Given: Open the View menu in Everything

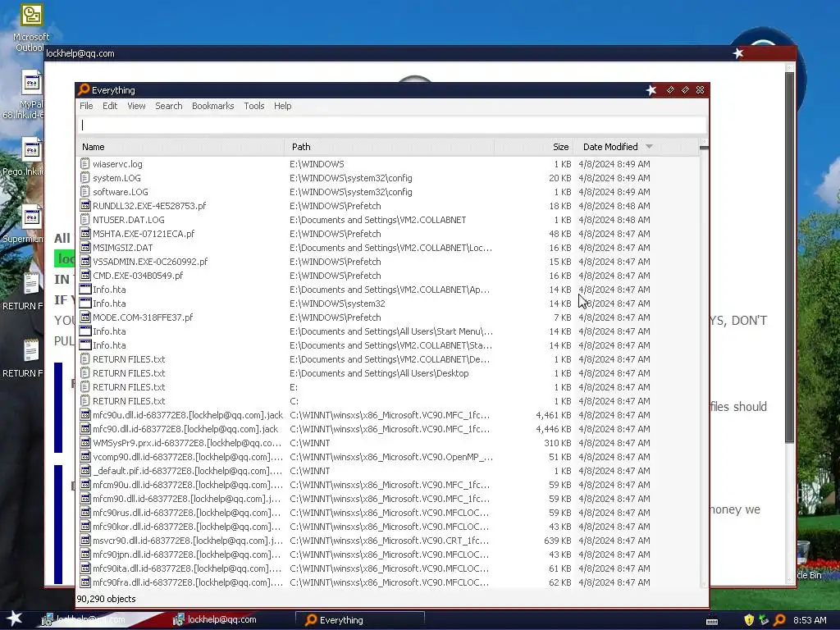Looking at the screenshot, I should tap(136, 106).
